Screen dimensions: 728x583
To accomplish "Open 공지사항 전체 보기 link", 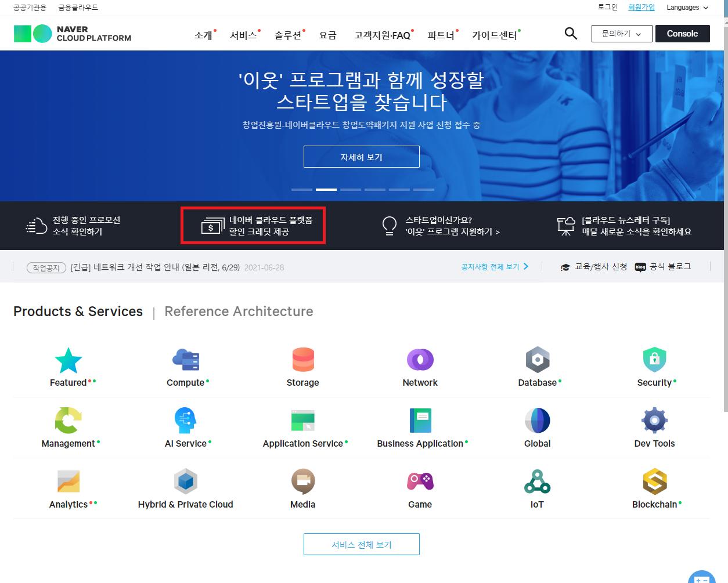I will tap(495, 267).
